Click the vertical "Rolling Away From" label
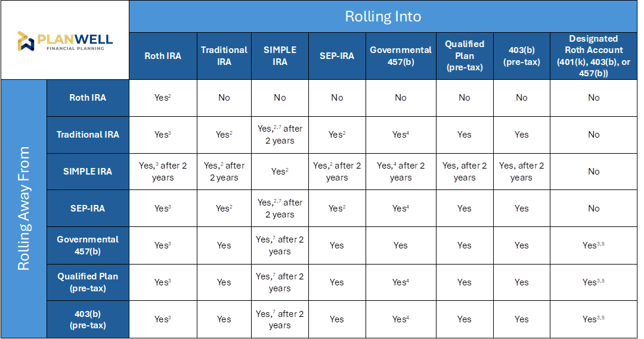 pyautogui.click(x=24, y=209)
